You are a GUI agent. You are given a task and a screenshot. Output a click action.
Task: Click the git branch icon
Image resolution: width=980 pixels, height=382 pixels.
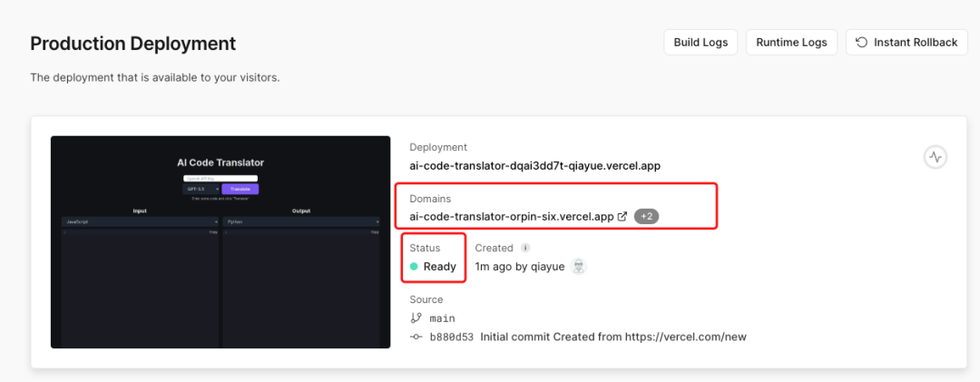[x=416, y=318]
